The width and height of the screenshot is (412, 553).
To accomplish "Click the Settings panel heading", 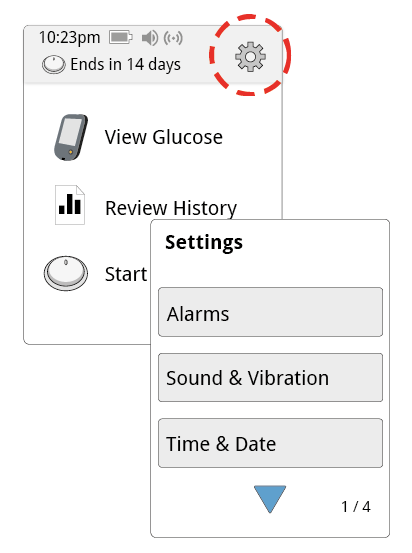I will coord(204,243).
